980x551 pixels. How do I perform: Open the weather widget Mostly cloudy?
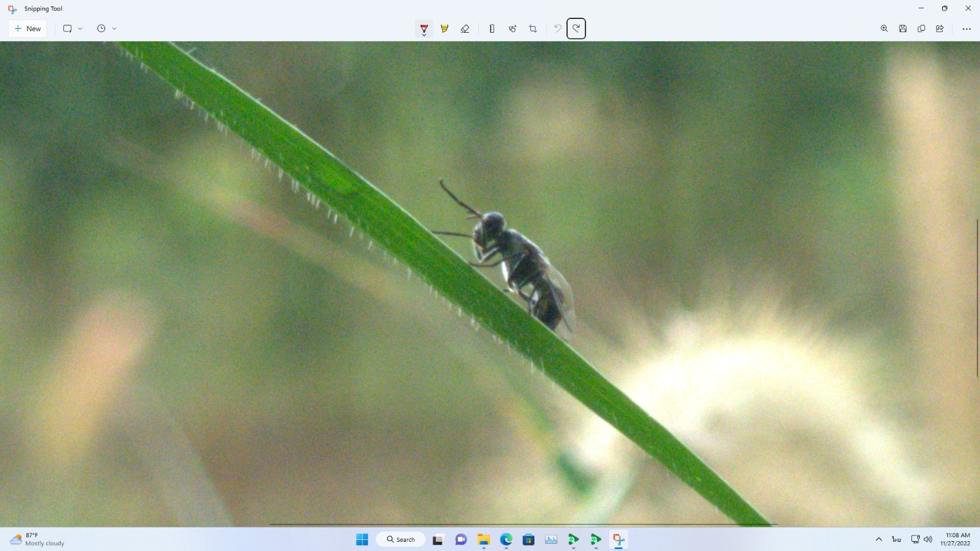[37, 539]
